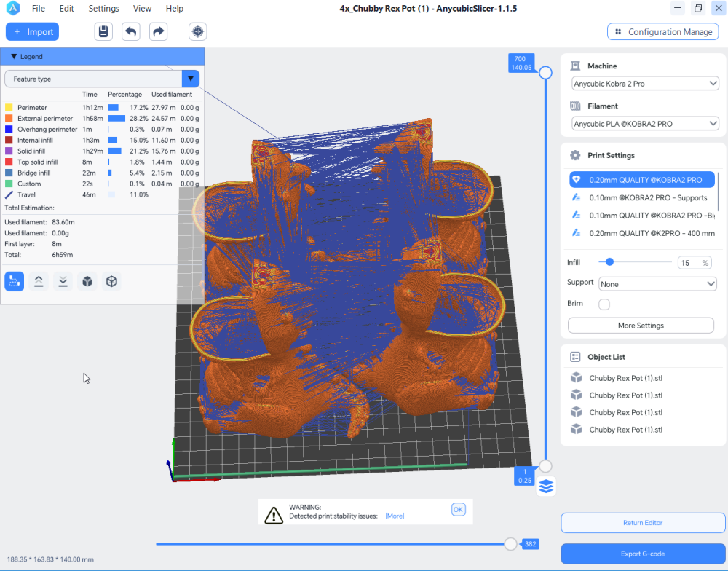Click the Object List header icon
Image resolution: width=728 pixels, height=571 pixels.
(575, 357)
